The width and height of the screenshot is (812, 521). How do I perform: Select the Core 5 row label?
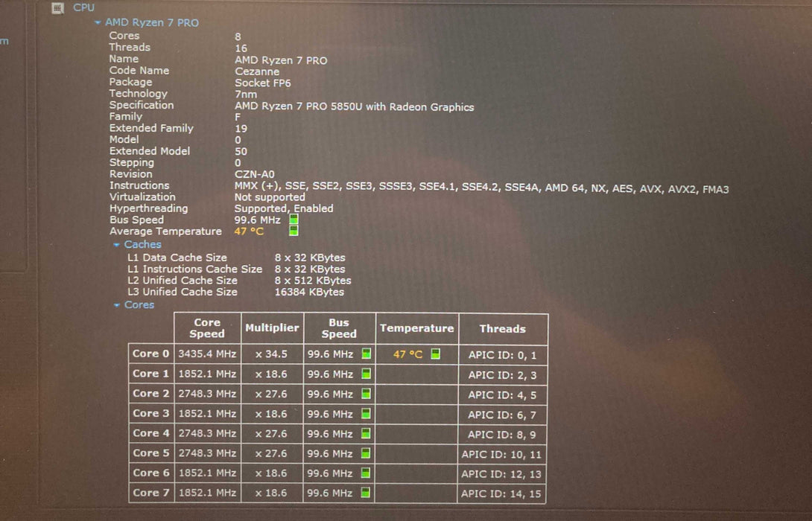[150, 453]
